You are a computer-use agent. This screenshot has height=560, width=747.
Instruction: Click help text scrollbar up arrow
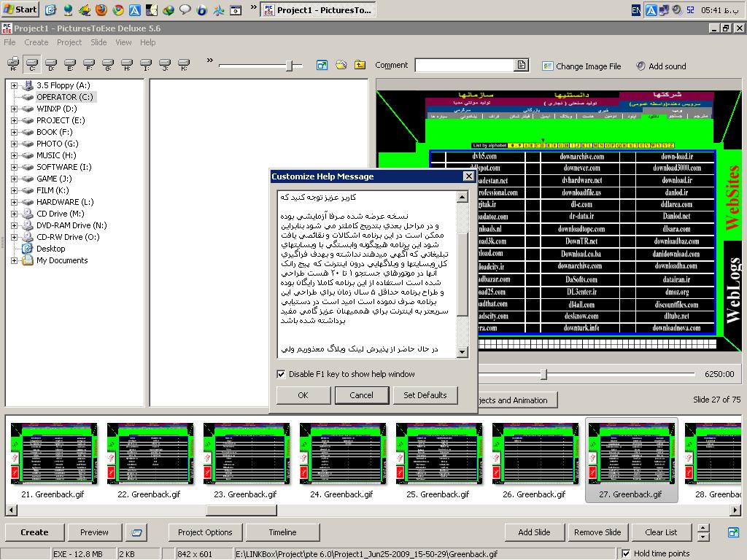tap(462, 197)
